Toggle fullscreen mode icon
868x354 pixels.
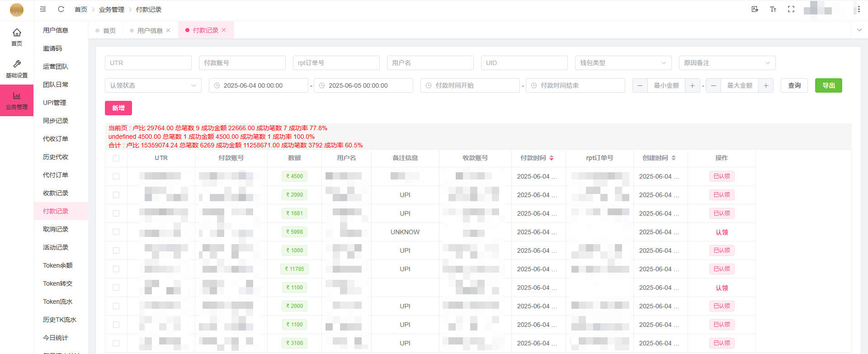pos(791,9)
